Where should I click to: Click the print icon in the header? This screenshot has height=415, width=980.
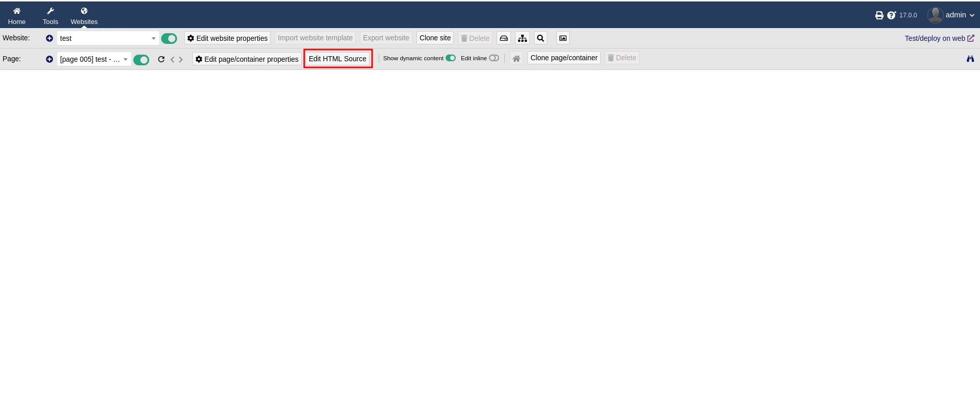pyautogui.click(x=879, y=15)
